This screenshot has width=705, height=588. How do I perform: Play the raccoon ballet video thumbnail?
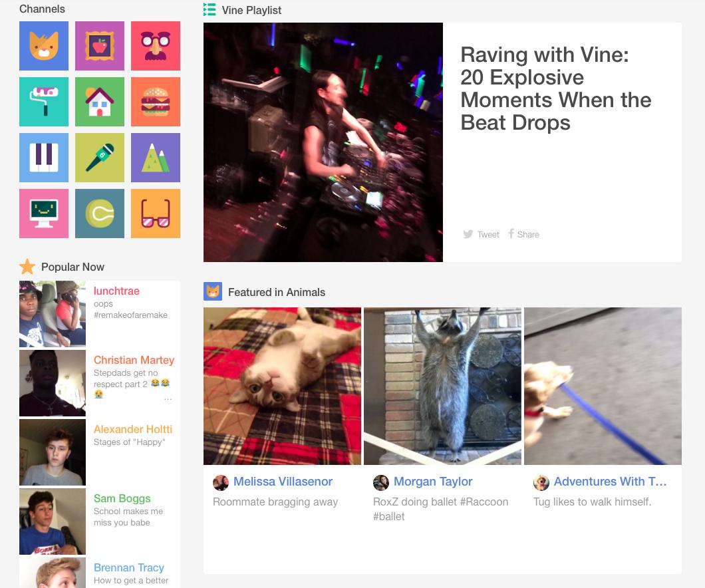442,386
